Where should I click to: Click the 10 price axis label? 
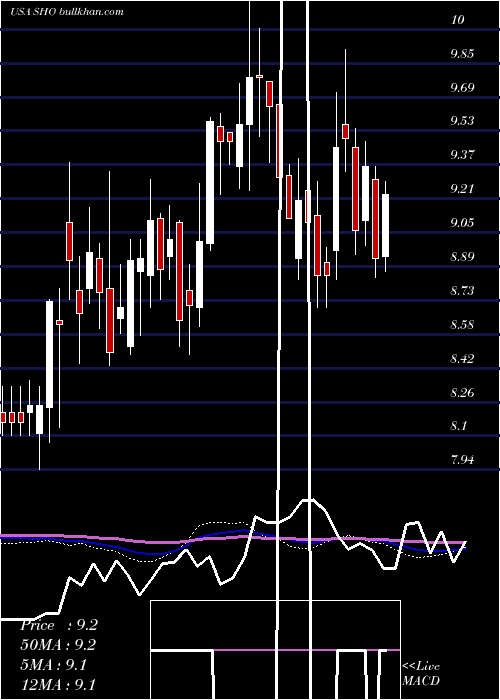(x=458, y=20)
